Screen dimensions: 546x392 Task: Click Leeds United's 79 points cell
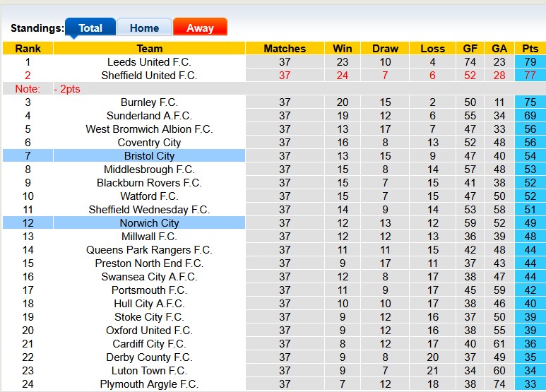(x=530, y=62)
